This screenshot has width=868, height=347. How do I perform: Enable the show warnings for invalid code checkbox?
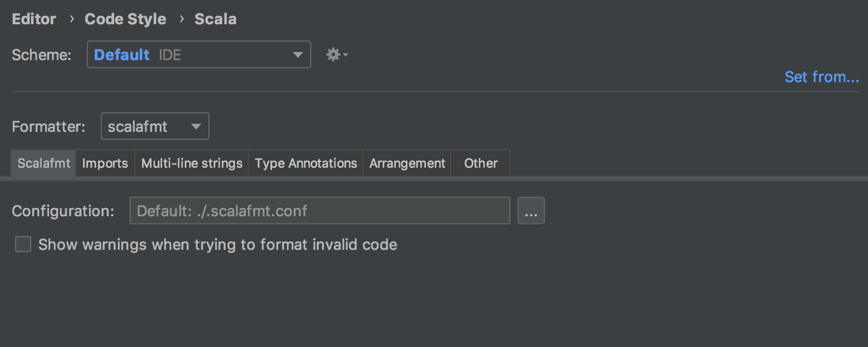pos(23,245)
